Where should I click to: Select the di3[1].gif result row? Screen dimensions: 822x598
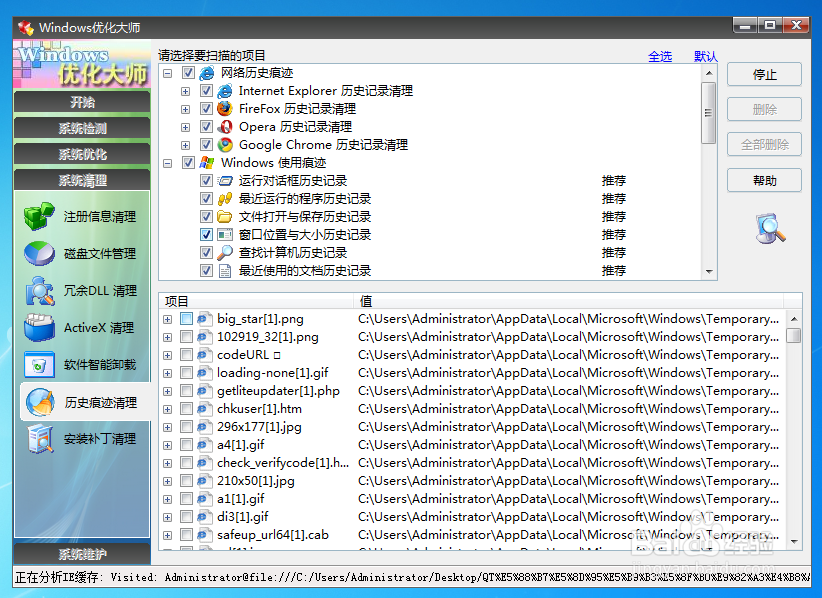click(x=471, y=517)
